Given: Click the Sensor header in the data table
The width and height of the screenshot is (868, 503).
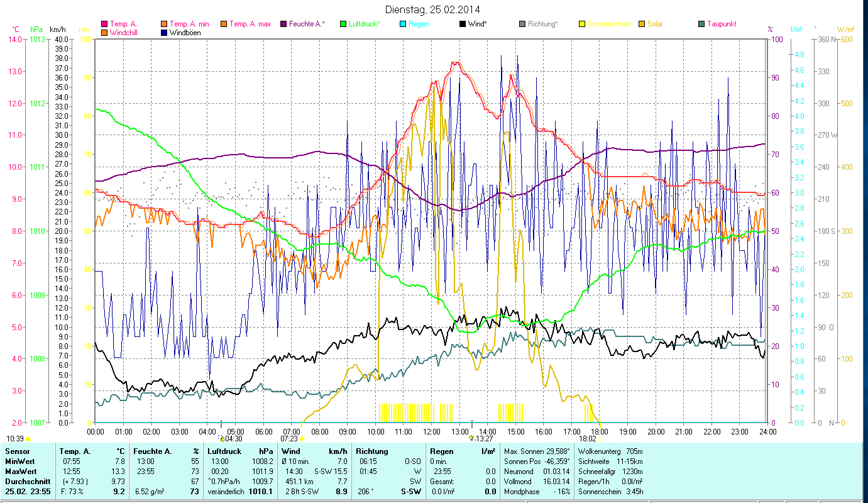Looking at the screenshot, I should pyautogui.click(x=17, y=451).
